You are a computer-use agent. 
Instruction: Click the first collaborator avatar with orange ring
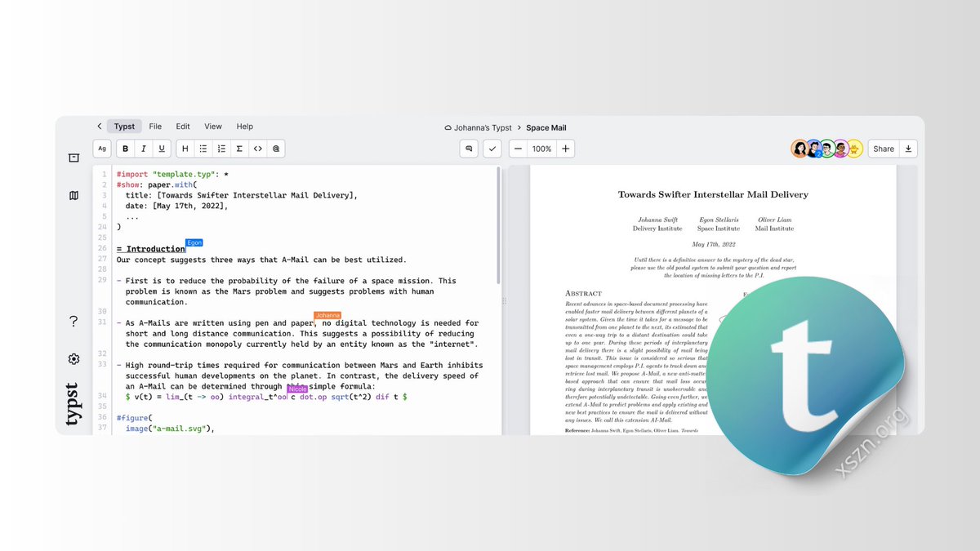pyautogui.click(x=800, y=149)
